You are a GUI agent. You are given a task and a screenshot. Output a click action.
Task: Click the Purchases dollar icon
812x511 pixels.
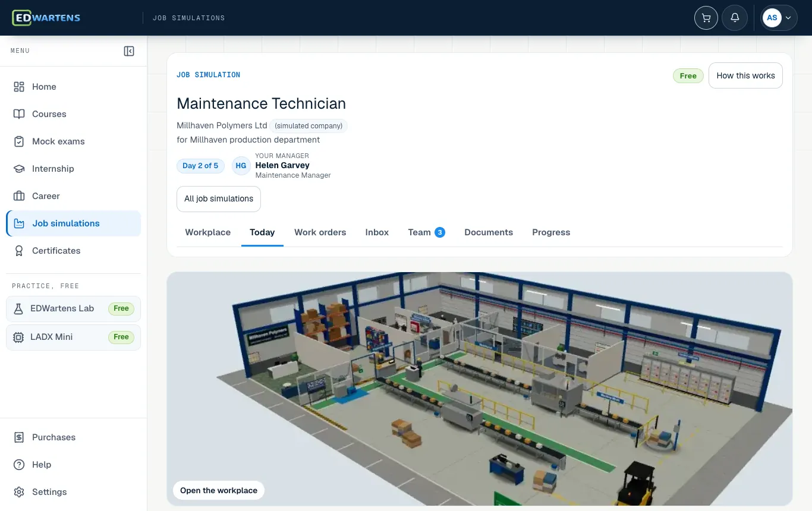[x=19, y=437]
